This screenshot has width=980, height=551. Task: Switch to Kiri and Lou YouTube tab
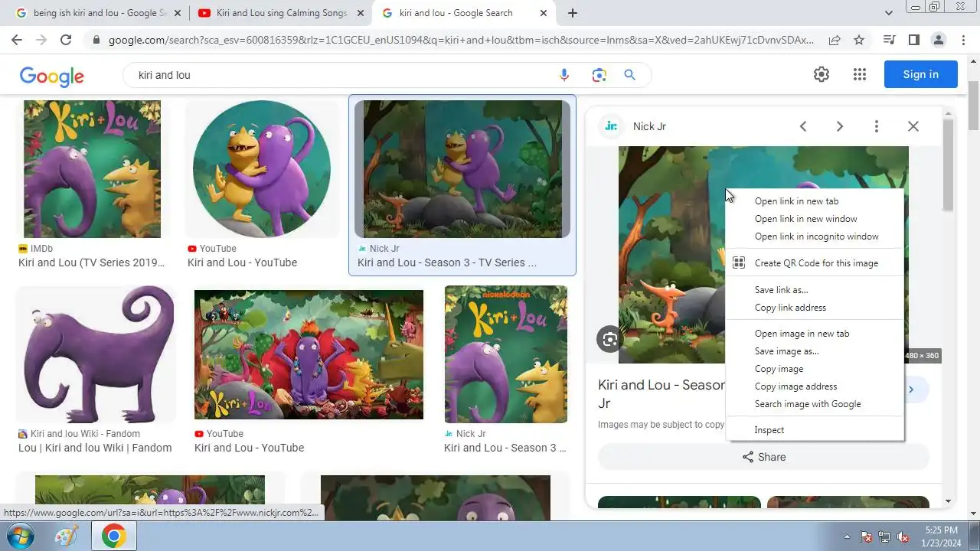tap(281, 13)
